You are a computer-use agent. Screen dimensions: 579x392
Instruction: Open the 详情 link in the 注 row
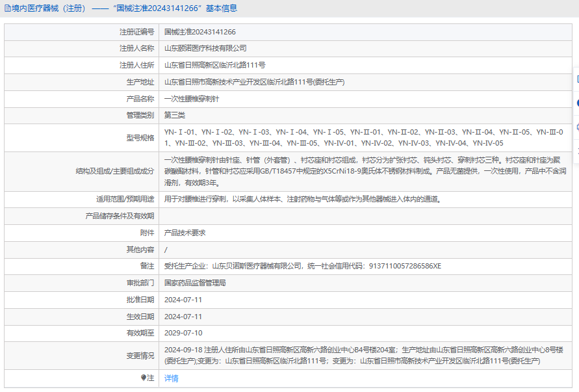[x=171, y=378]
